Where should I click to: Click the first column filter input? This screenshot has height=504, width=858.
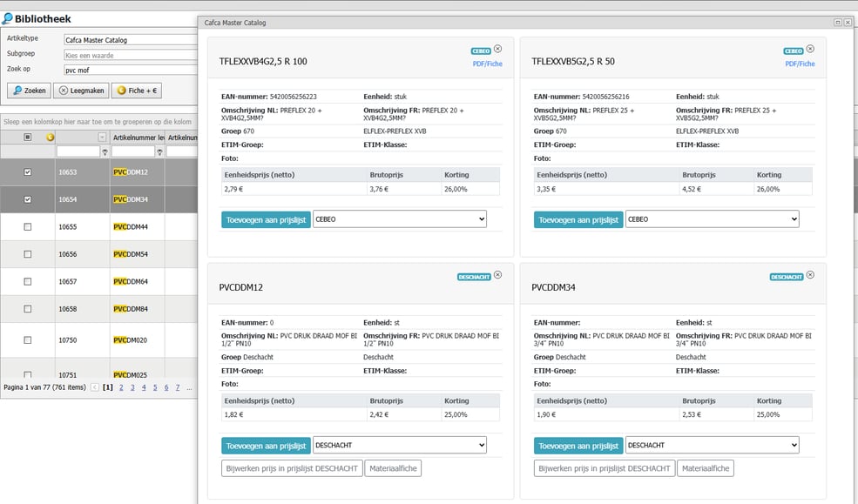click(78, 151)
